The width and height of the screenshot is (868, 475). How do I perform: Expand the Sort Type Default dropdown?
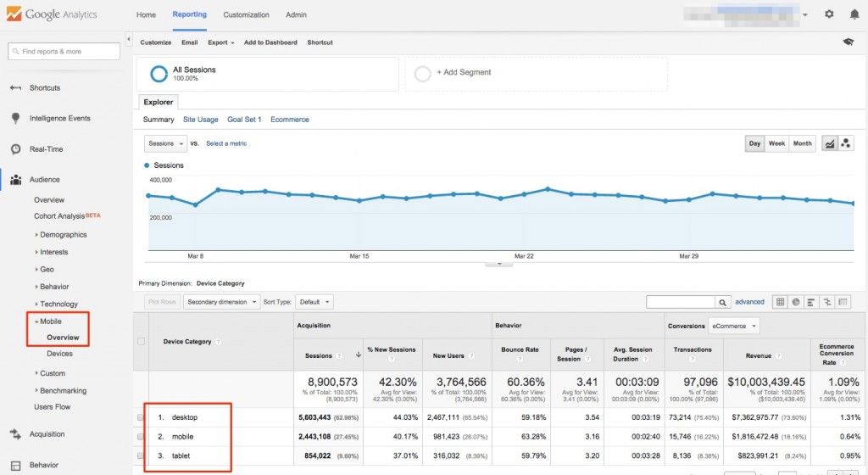click(x=314, y=302)
